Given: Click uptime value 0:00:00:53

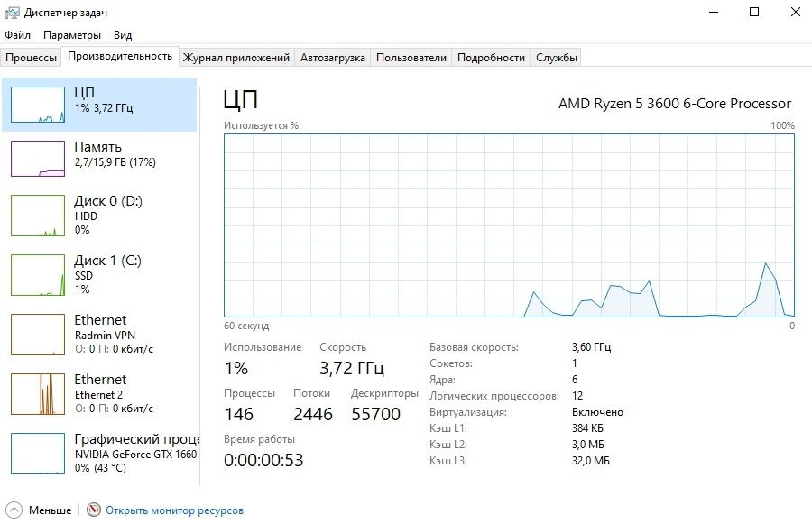Looking at the screenshot, I should click(263, 460).
